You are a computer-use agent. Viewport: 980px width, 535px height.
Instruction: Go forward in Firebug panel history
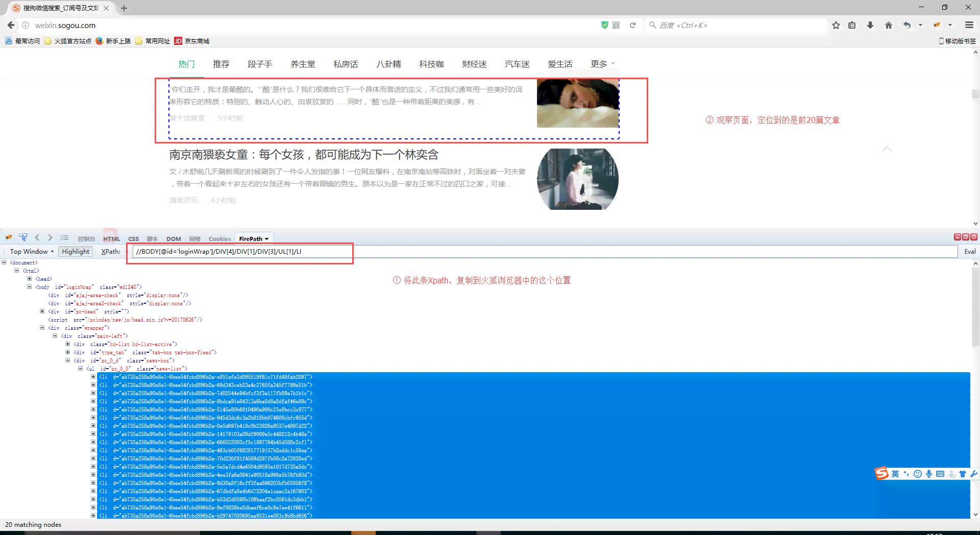(x=50, y=237)
